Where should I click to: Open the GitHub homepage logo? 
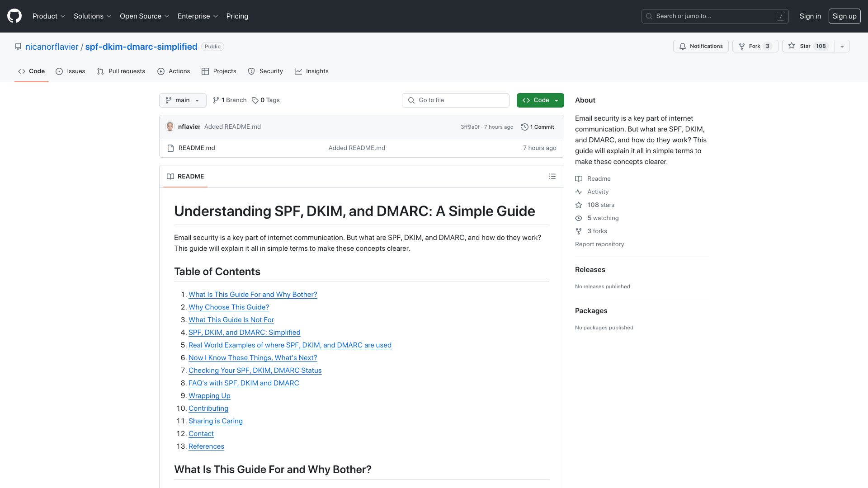coord(14,16)
